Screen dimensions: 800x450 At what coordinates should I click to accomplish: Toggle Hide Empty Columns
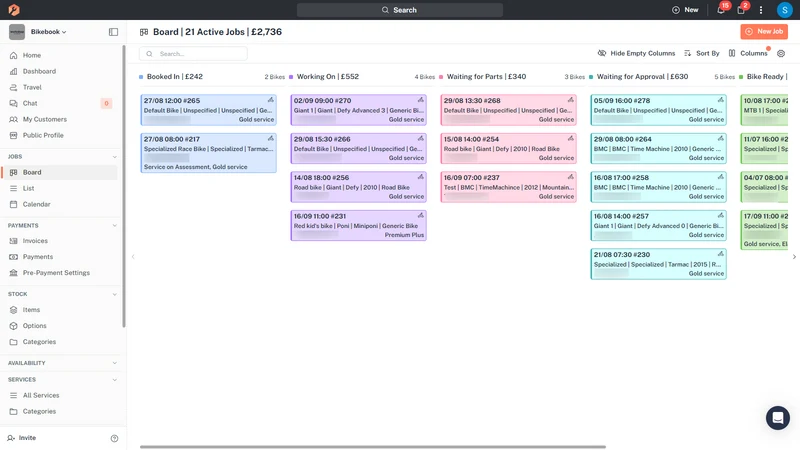point(636,53)
